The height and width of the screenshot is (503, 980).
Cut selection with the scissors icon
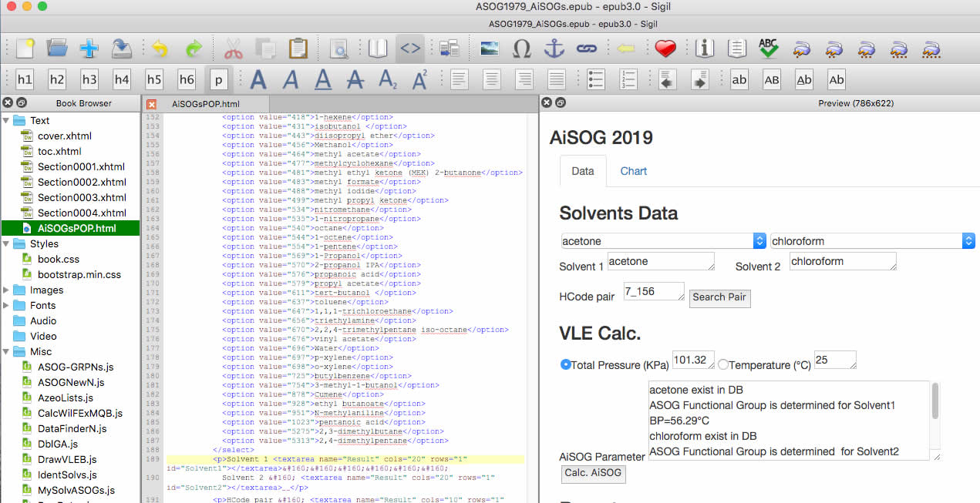pyautogui.click(x=233, y=49)
